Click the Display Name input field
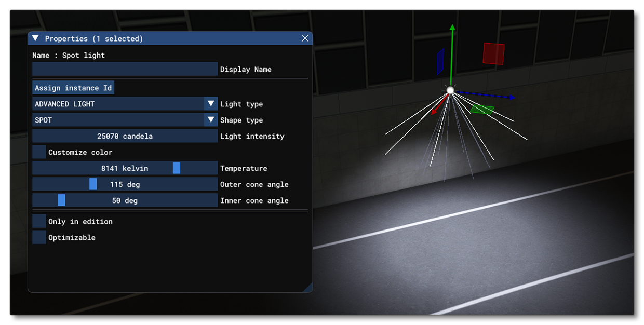The height and width of the screenshot is (325, 644). 125,69
